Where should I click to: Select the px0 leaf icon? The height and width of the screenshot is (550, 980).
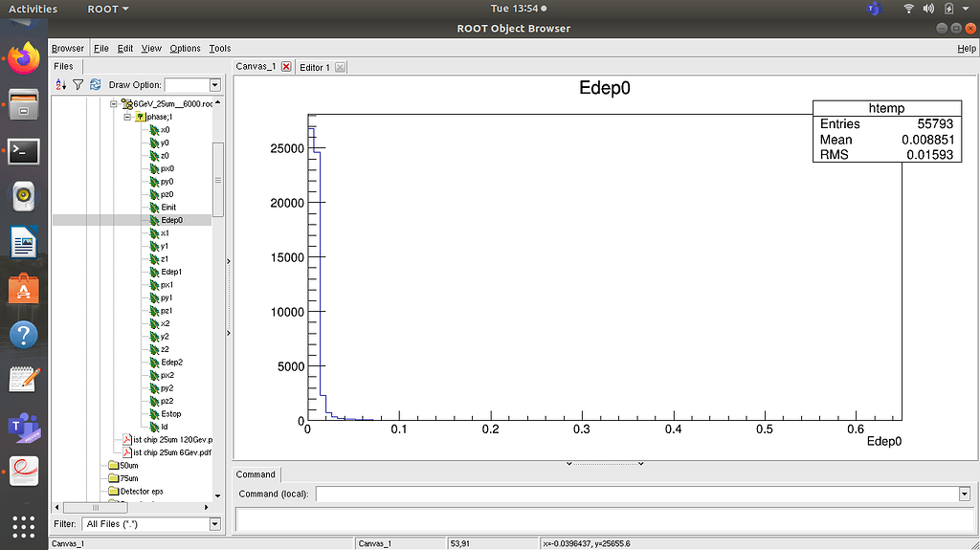(x=154, y=168)
